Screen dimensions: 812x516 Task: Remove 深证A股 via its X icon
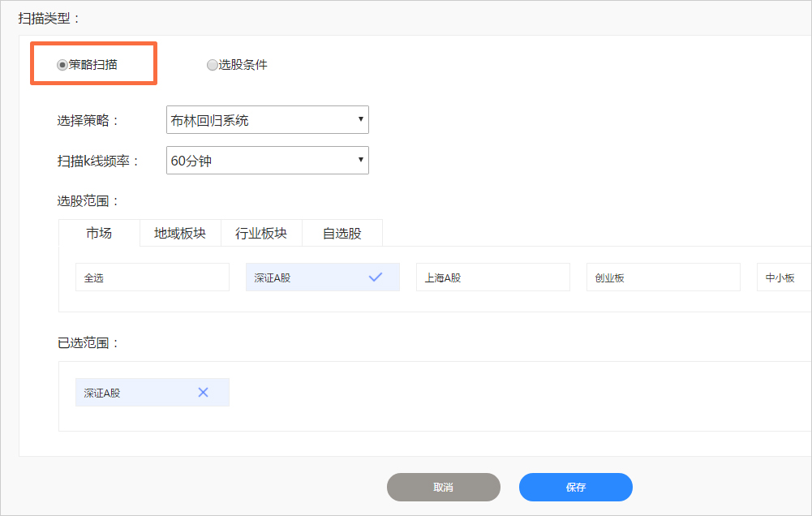pyautogui.click(x=203, y=392)
